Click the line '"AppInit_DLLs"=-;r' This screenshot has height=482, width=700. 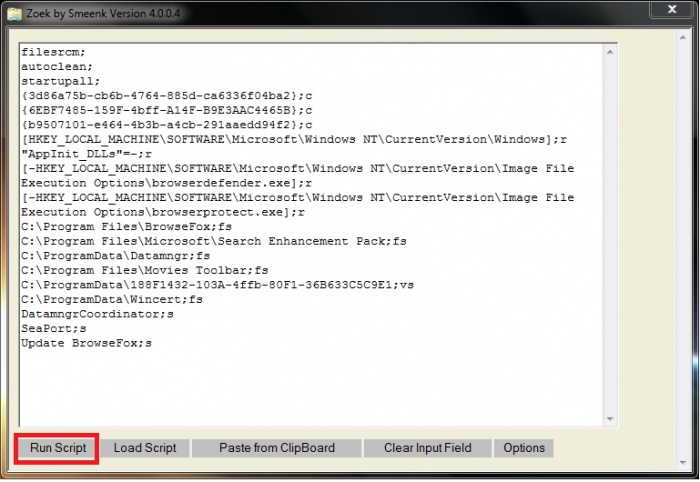point(86,154)
